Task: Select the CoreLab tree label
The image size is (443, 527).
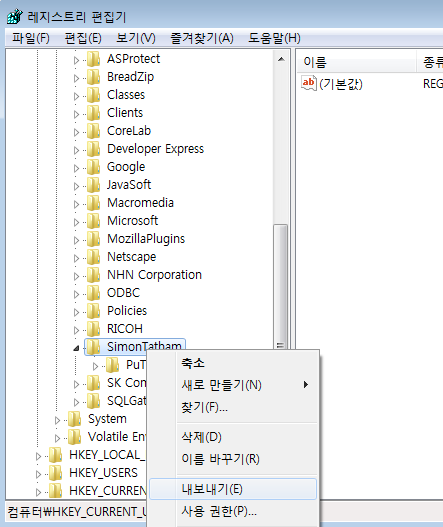Action: coord(129,131)
